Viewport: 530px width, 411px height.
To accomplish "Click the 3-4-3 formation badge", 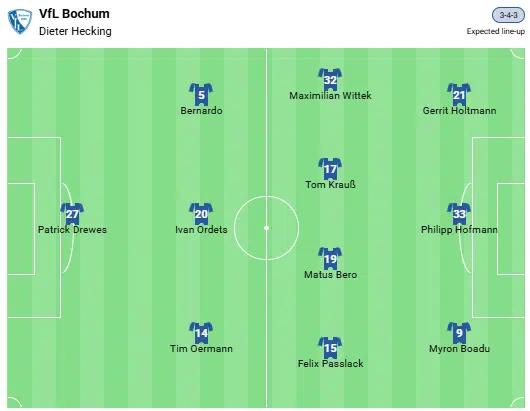I will 508,15.
